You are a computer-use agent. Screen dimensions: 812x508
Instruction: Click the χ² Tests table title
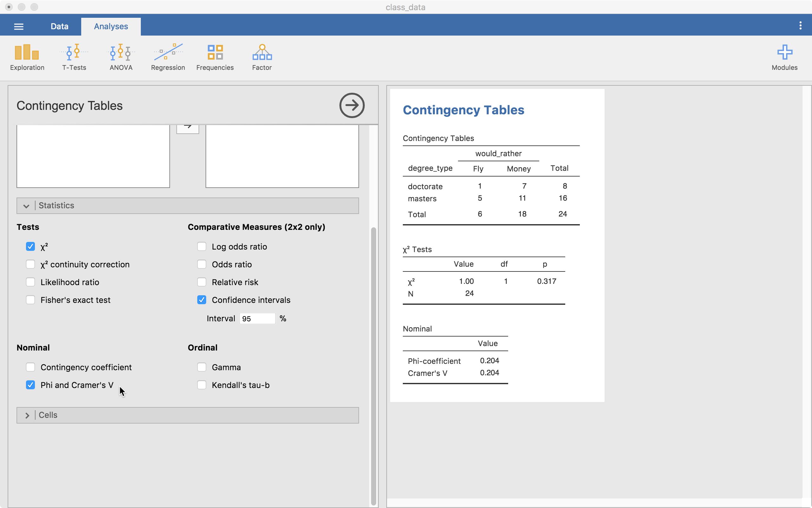(x=417, y=250)
